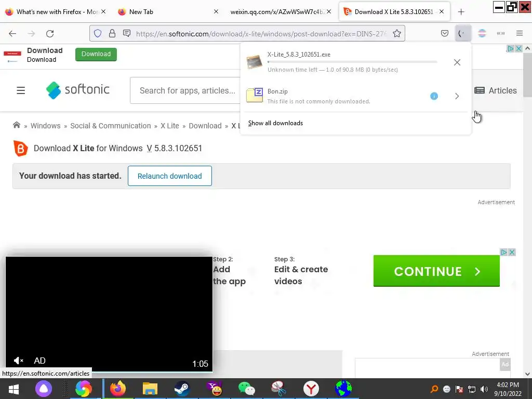Open site permissions icon in address bar

(x=127, y=33)
